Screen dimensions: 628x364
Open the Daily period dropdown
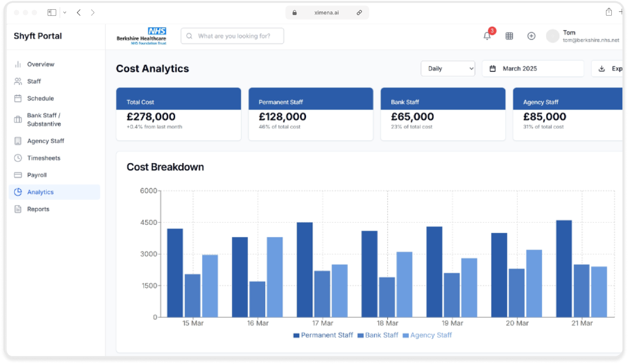click(448, 69)
